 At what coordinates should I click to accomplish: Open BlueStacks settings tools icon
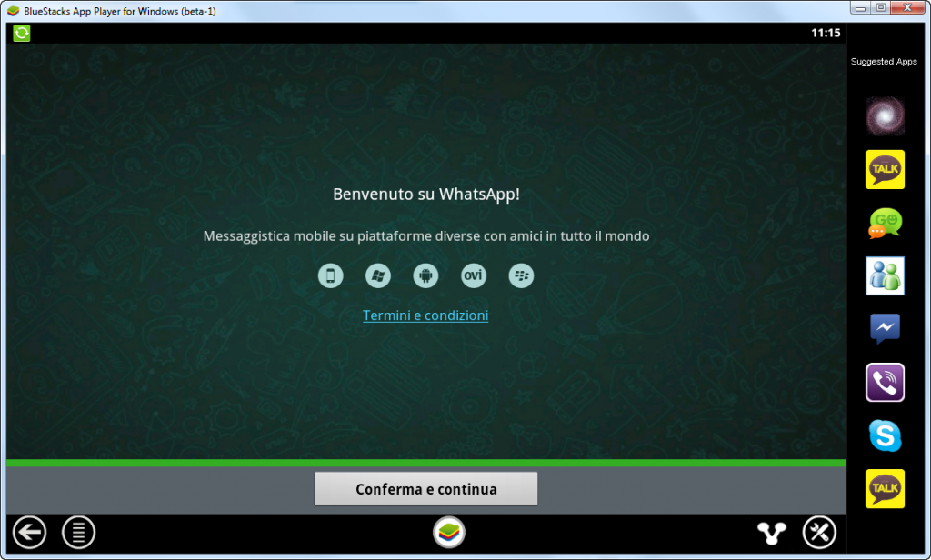pos(819,532)
